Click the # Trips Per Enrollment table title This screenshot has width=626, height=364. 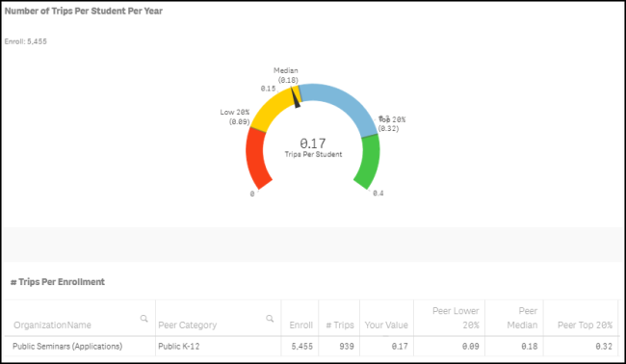58,282
